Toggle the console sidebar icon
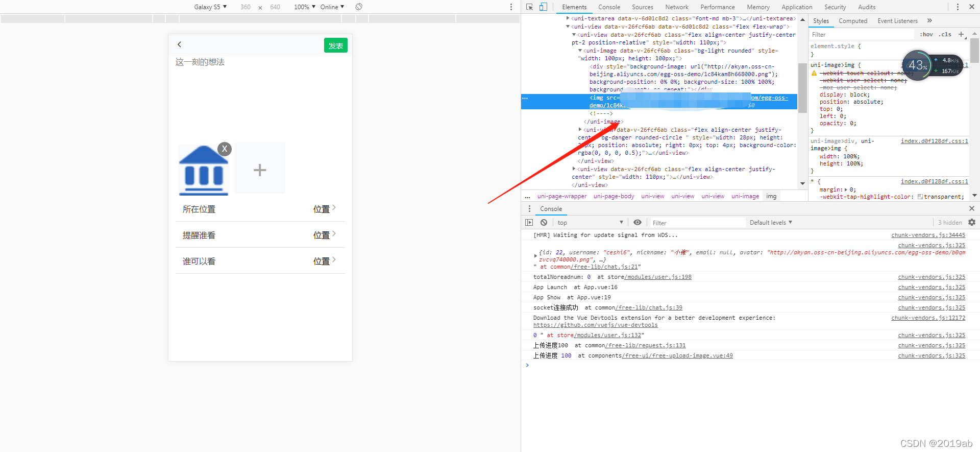This screenshot has height=452, width=980. coord(529,223)
